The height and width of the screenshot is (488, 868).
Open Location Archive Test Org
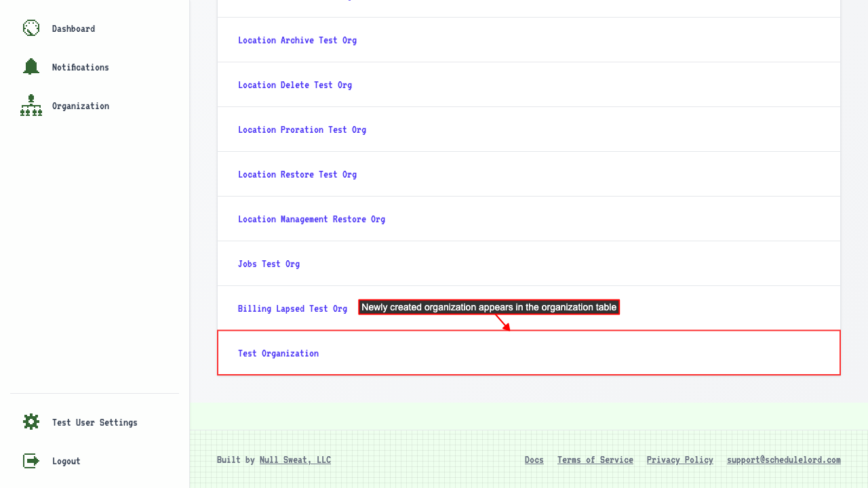point(297,40)
